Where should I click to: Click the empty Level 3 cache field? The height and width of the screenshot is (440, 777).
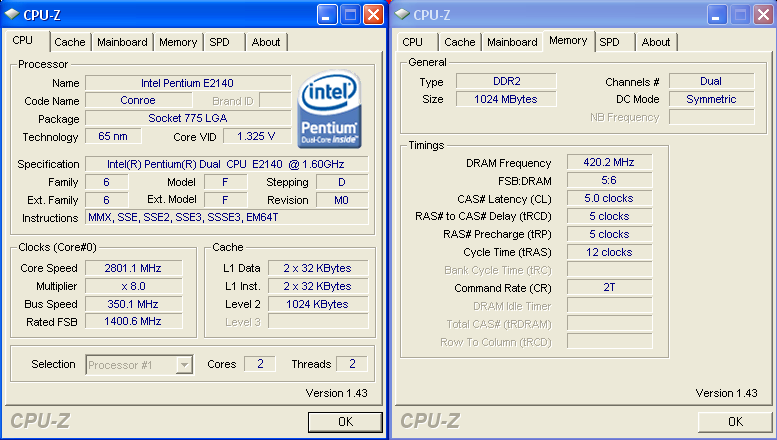click(318, 322)
